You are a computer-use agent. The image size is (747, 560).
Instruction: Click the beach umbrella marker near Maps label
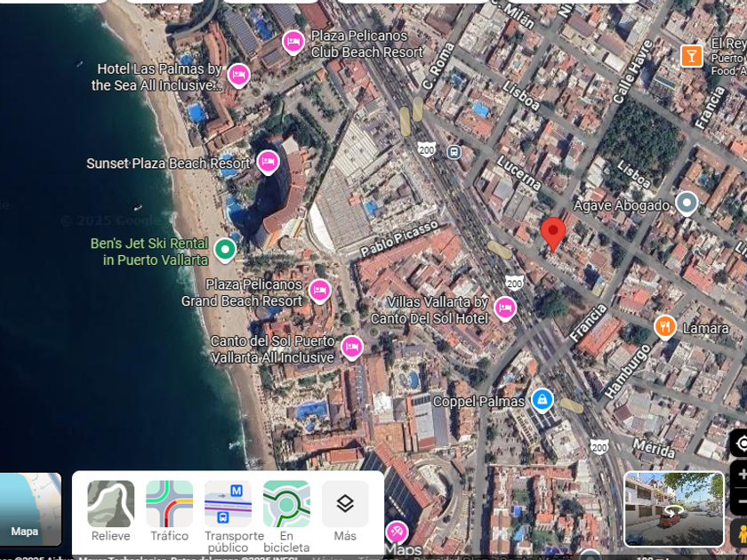397,532
